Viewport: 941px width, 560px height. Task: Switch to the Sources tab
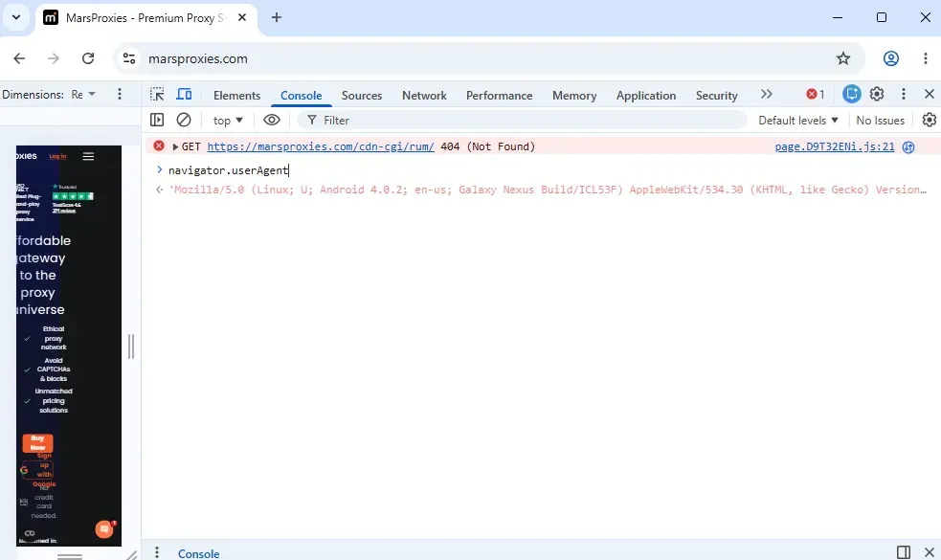tap(361, 96)
